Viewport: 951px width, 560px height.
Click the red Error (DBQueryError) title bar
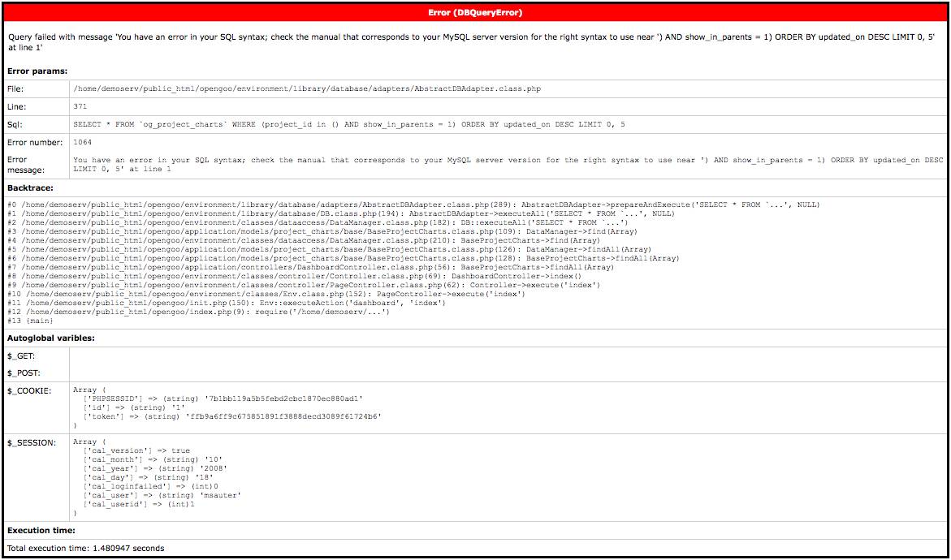[475, 13]
